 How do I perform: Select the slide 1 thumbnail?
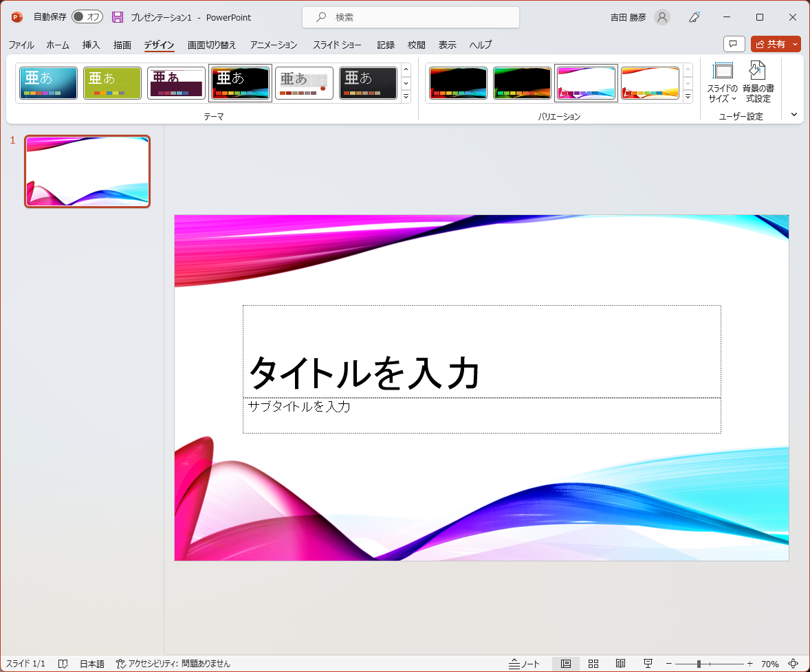point(87,171)
